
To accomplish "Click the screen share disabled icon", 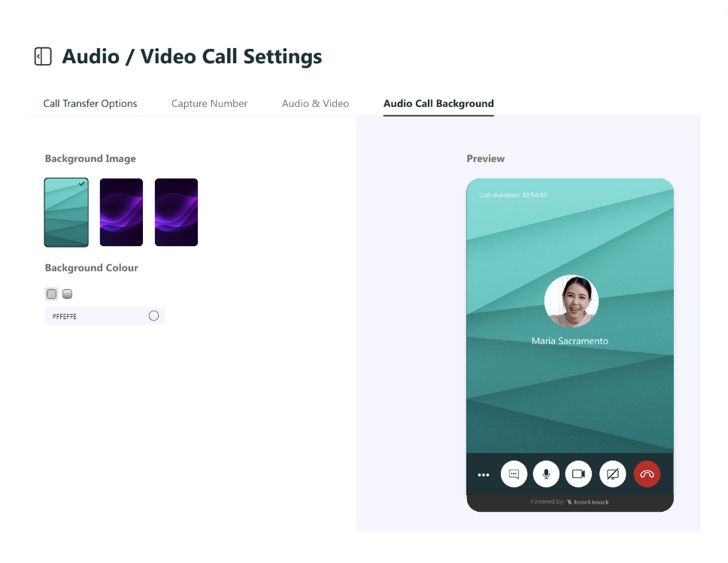I will coord(612,474).
